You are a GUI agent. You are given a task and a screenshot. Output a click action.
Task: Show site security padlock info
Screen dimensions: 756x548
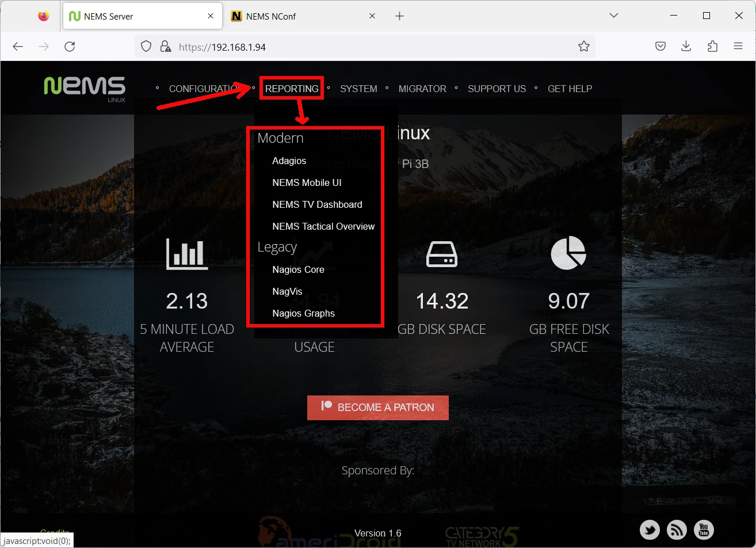point(165,47)
